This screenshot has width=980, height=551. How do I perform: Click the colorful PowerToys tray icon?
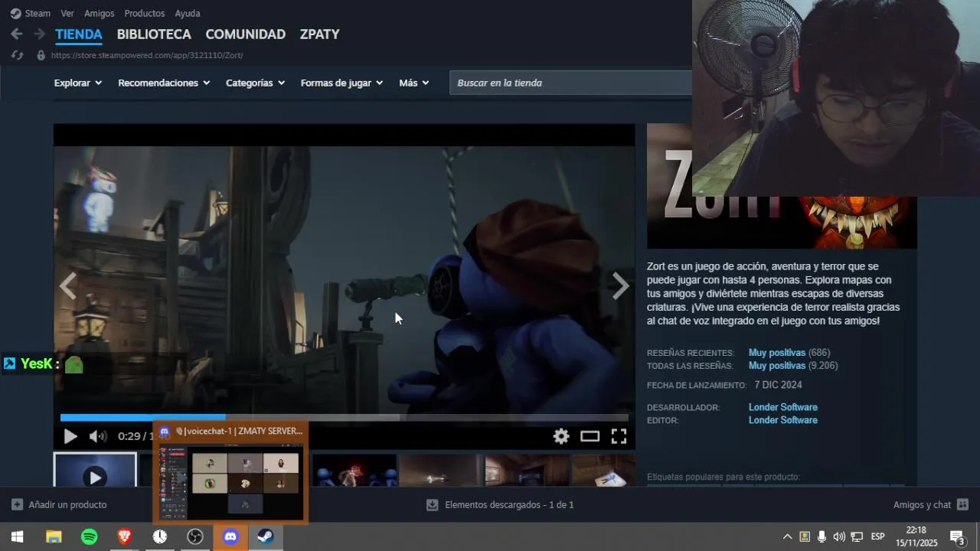point(805,536)
